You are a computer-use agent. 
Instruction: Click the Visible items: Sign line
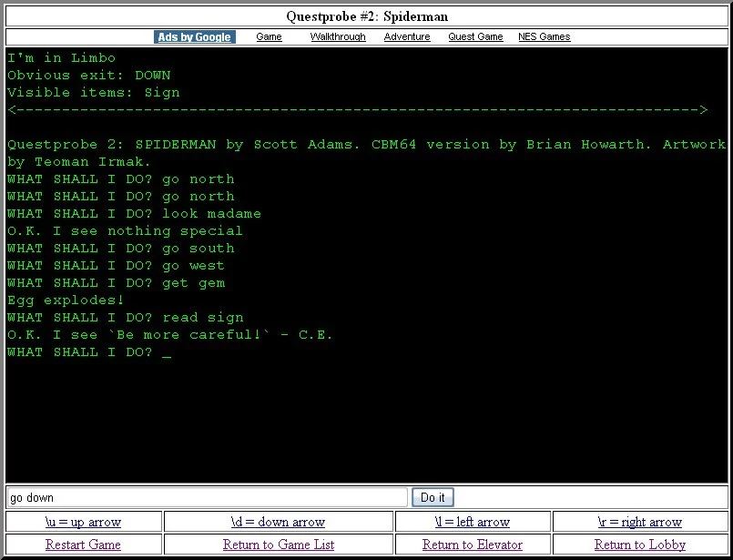tap(94, 93)
